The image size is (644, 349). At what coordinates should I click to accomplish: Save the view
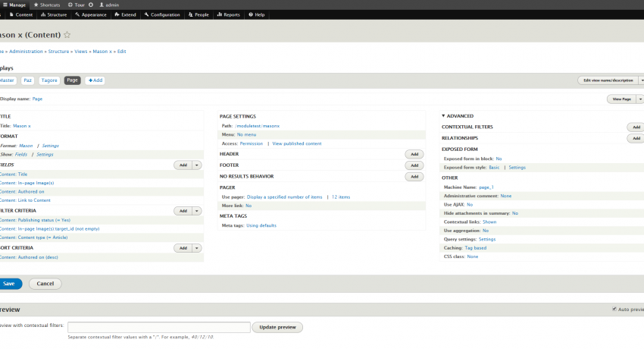(9, 284)
